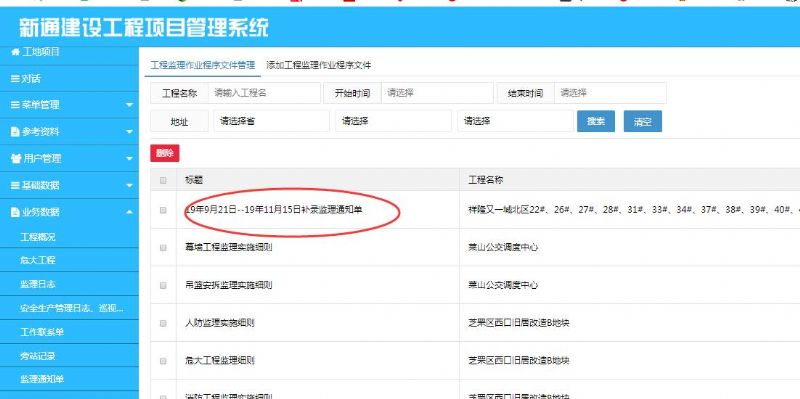The width and height of the screenshot is (800, 399).
Task: Expand the 用户管理 menu arrow
Action: coord(129,158)
